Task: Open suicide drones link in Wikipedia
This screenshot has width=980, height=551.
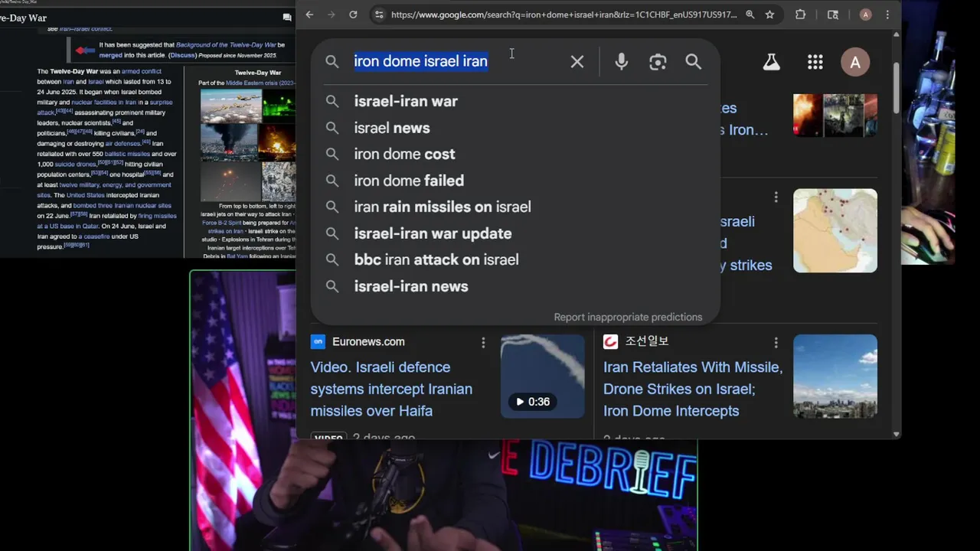Action: (76, 164)
